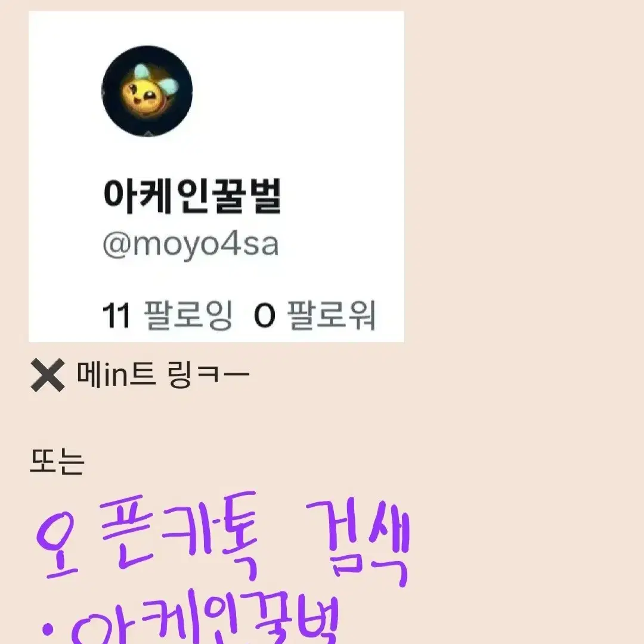Click the number 11 following count
The image size is (644, 644).
point(116,315)
